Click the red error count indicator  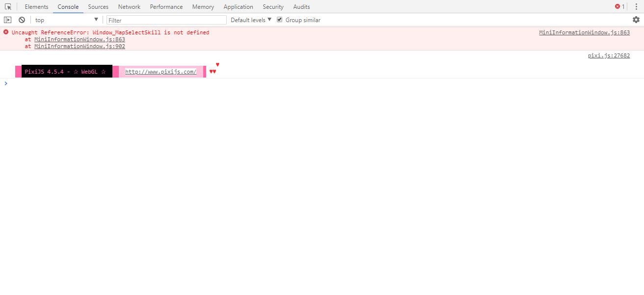619,7
